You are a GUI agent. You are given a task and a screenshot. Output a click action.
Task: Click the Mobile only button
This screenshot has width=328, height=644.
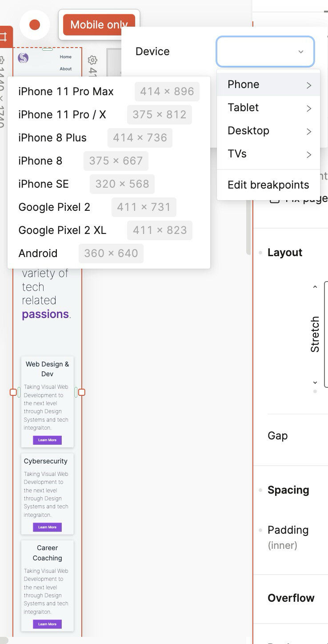click(99, 25)
